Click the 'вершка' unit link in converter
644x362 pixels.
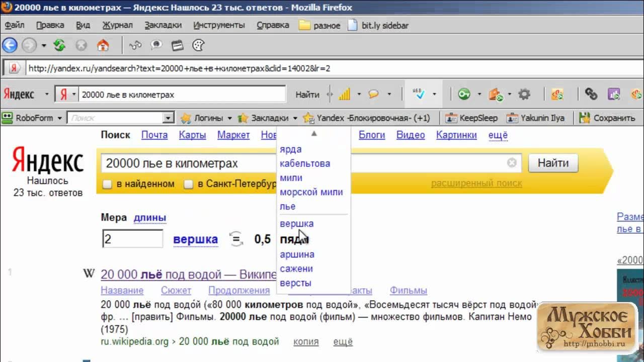[196, 239]
